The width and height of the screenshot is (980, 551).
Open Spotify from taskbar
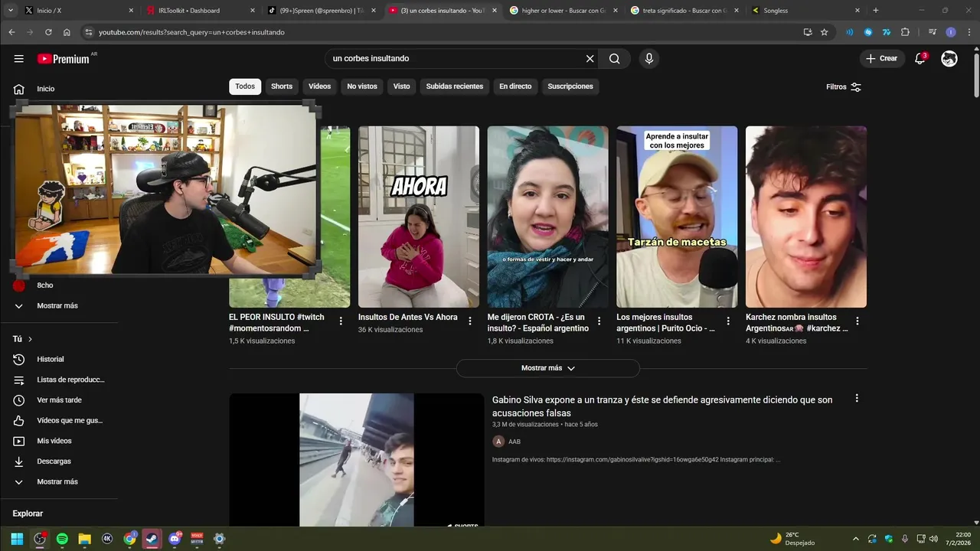(x=62, y=539)
